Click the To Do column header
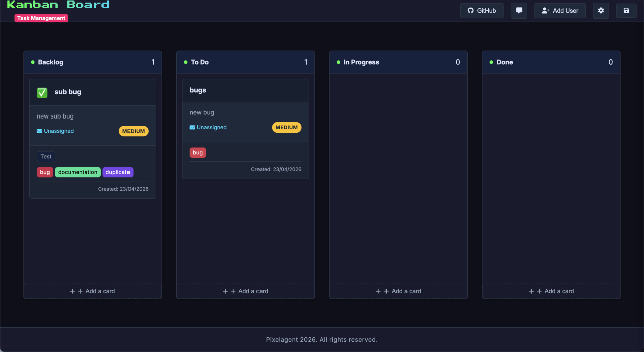 245,62
